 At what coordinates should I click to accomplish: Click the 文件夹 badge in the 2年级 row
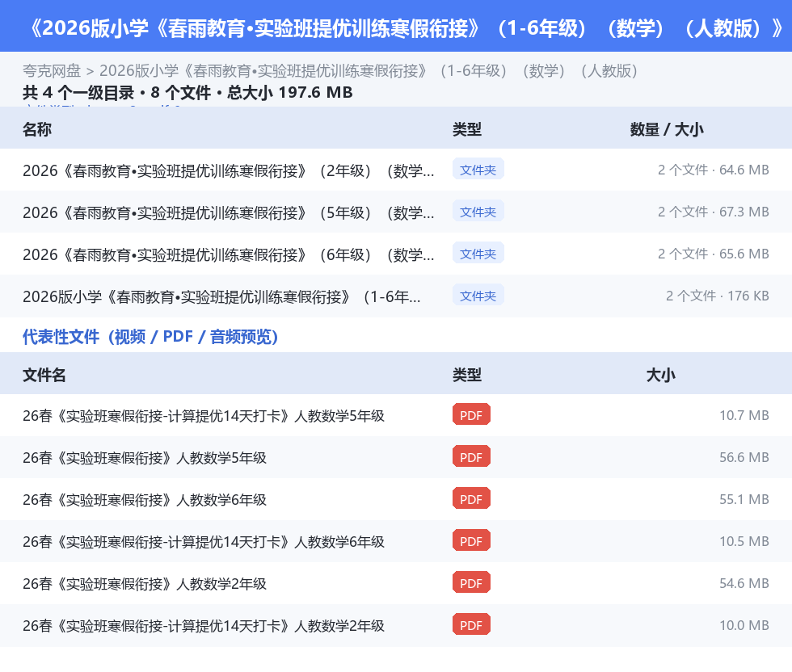(478, 170)
